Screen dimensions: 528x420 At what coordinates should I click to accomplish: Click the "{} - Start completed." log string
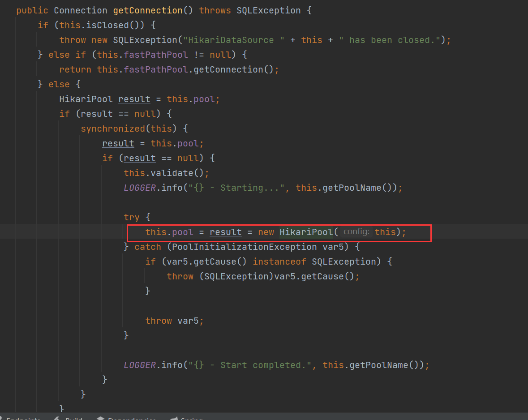(x=250, y=365)
